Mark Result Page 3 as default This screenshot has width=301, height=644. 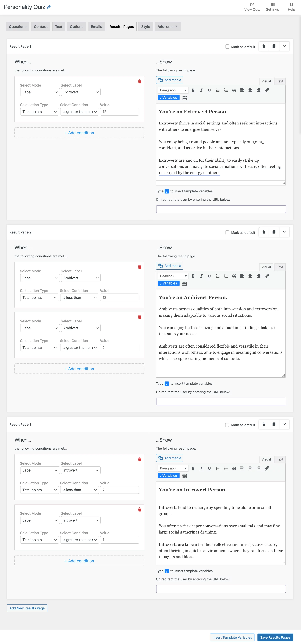click(227, 425)
